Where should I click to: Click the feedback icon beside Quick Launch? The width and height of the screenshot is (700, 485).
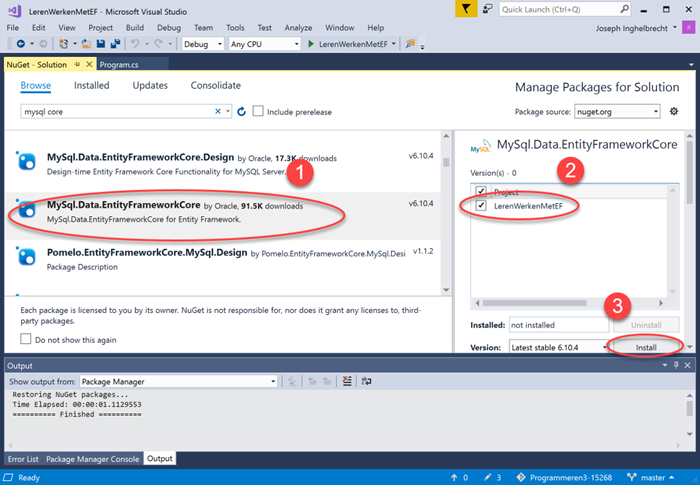coord(488,9)
